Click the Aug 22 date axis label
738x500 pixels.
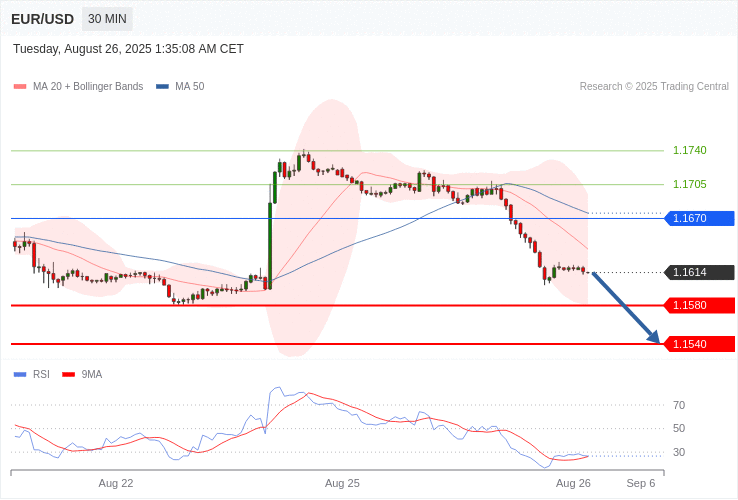116,484
